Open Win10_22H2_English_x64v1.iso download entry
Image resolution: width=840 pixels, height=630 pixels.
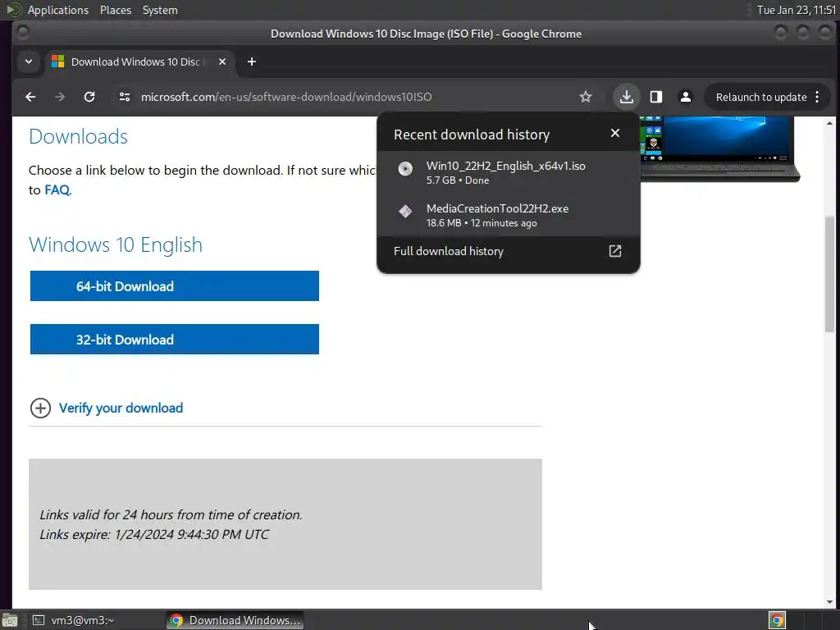tap(509, 172)
